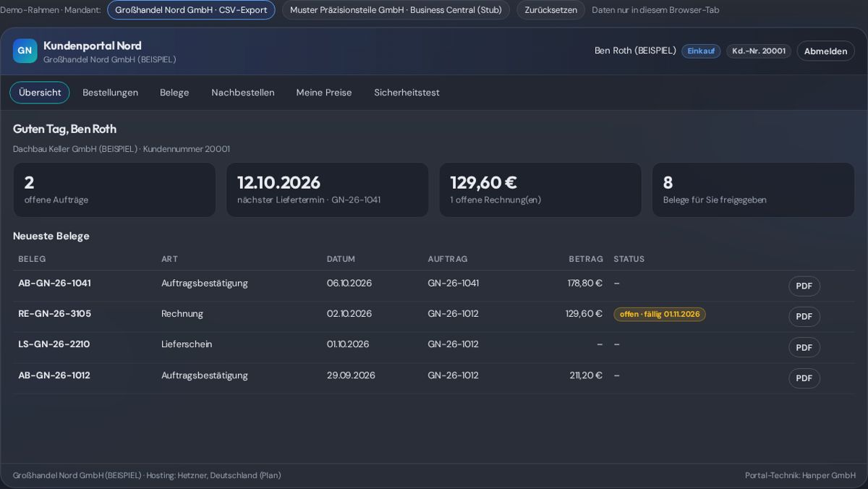Click the user name Ben Roth (BEISPIEL)
This screenshot has width=868, height=489.
pos(635,51)
